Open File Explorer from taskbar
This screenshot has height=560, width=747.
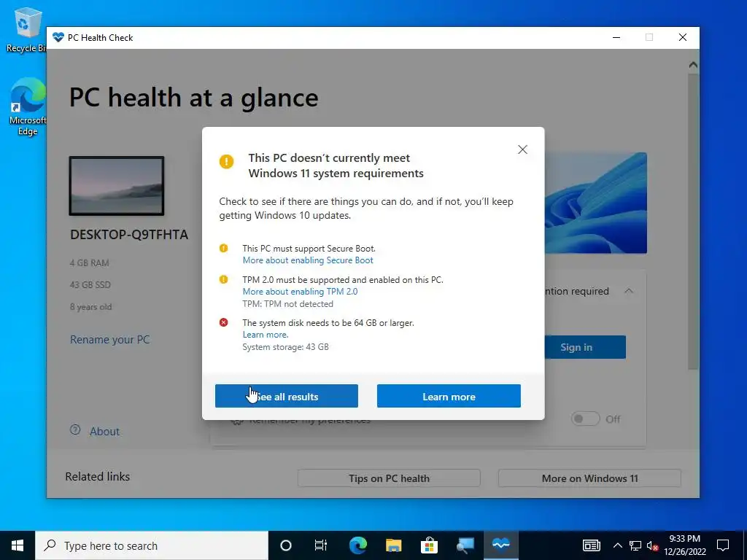(393, 545)
